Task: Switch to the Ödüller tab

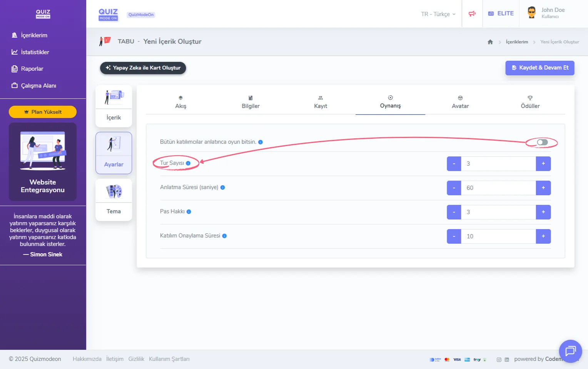Action: click(530, 102)
